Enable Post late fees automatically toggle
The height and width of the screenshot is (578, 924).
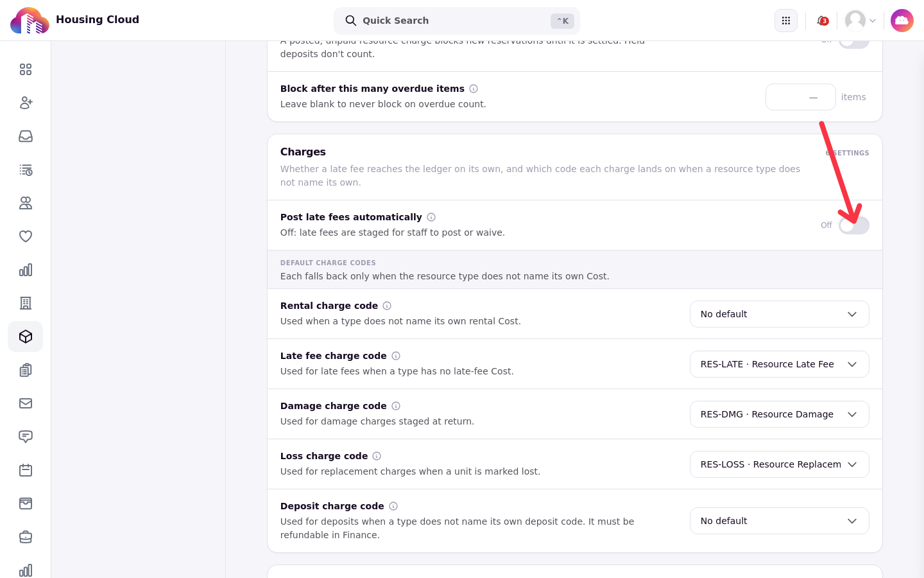click(854, 225)
